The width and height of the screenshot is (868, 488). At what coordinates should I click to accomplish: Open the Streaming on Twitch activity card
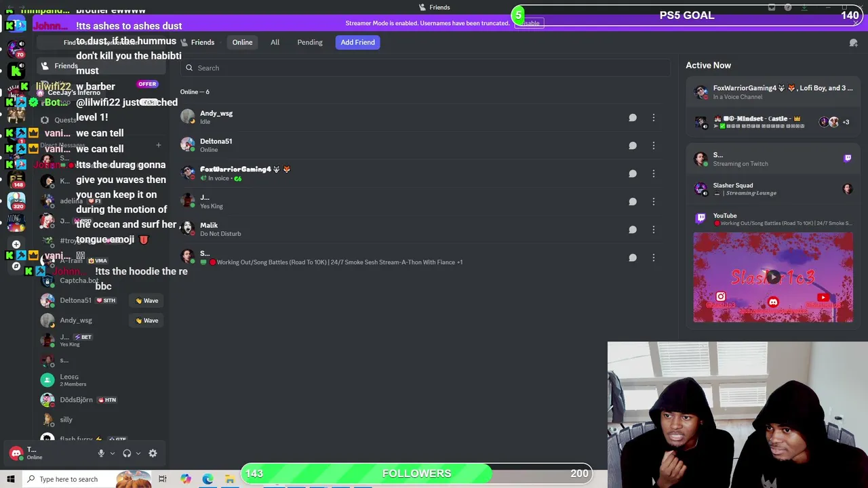[x=773, y=159]
